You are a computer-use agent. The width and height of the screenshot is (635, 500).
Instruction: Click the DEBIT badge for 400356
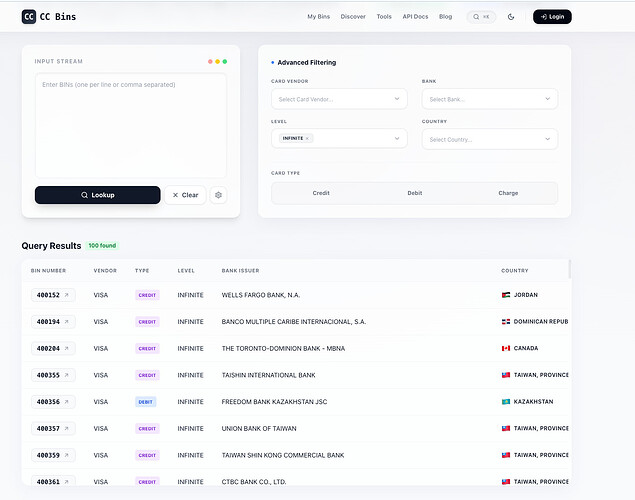point(145,402)
